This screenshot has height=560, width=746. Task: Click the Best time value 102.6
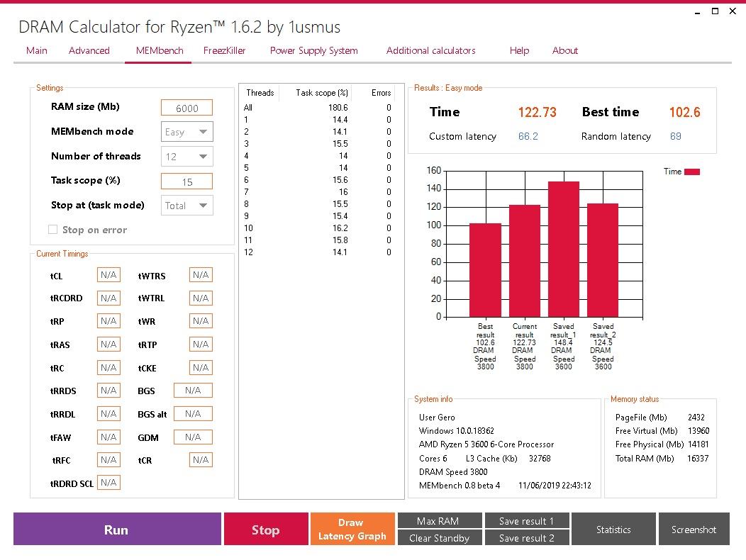(684, 112)
